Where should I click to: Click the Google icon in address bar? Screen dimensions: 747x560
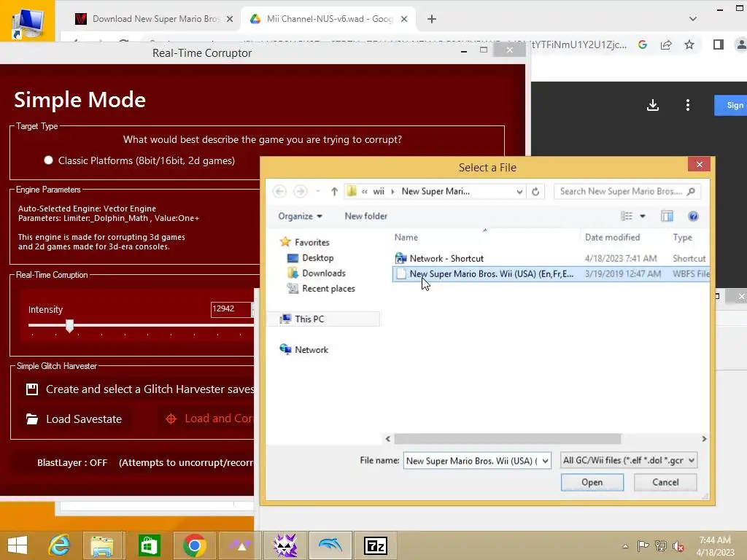[x=643, y=44]
